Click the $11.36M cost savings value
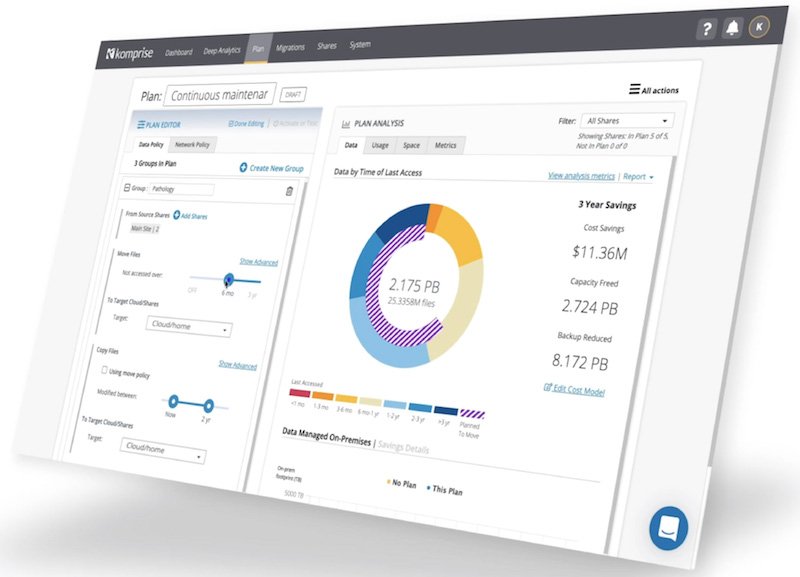Viewport: 800px width, 577px height. click(x=599, y=252)
